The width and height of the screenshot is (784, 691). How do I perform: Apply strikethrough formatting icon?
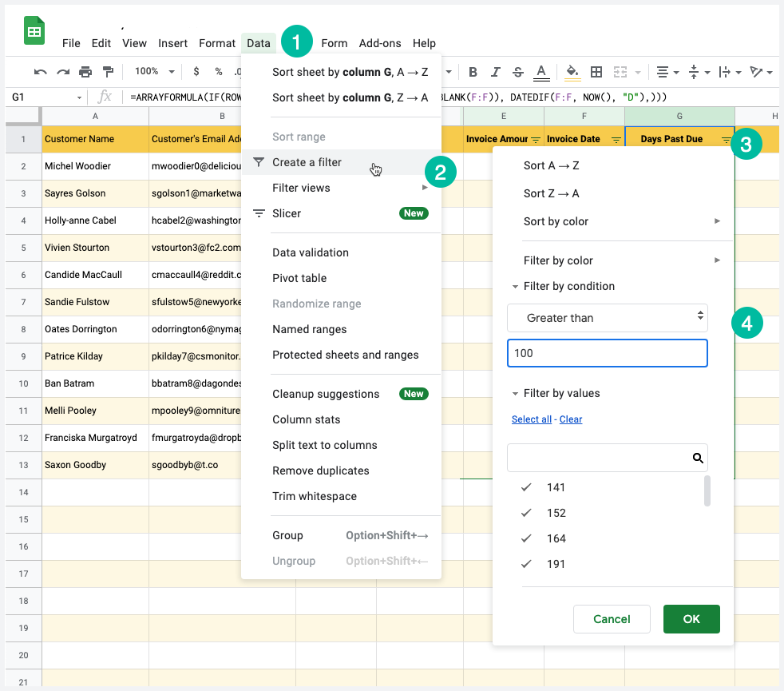point(518,72)
